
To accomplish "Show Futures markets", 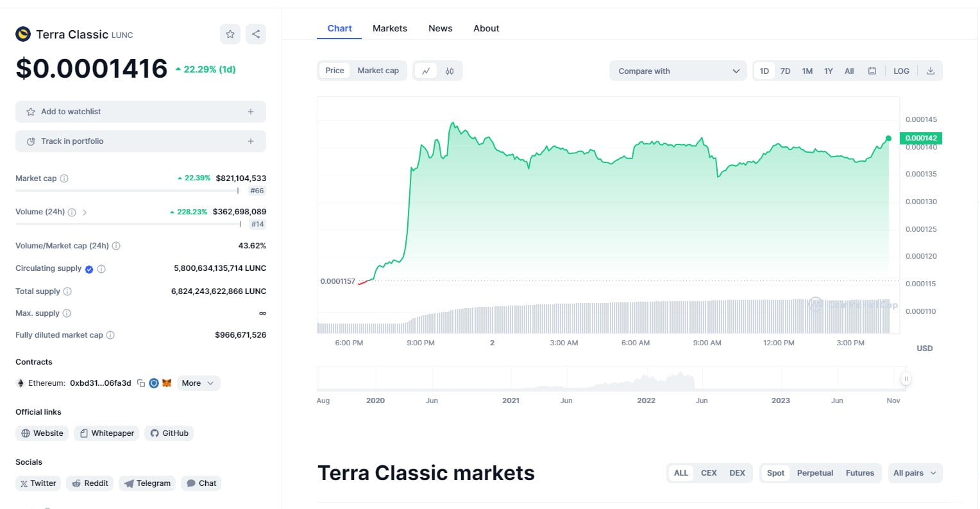I will [x=859, y=473].
